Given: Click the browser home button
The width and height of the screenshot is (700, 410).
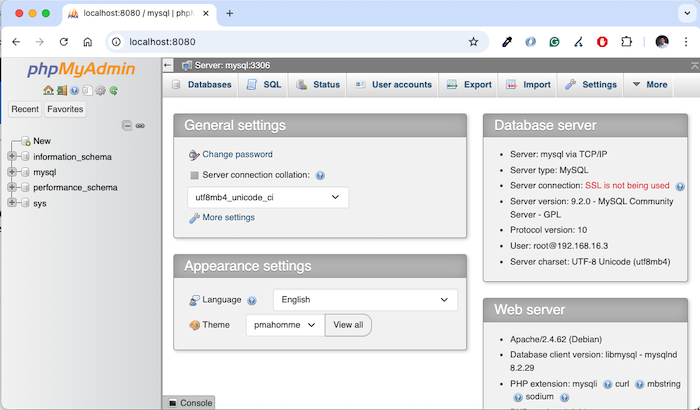Looking at the screenshot, I should pyautogui.click(x=88, y=42).
